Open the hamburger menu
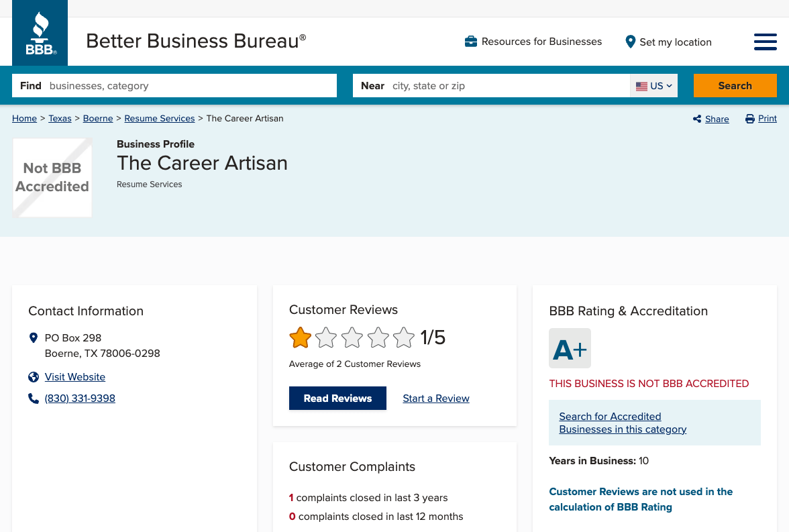This screenshot has height=532, width=789. pos(766,42)
